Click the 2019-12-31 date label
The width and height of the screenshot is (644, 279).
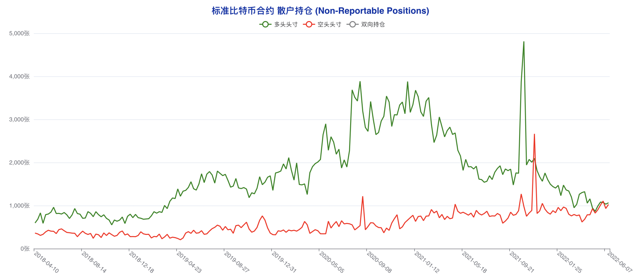point(284,262)
